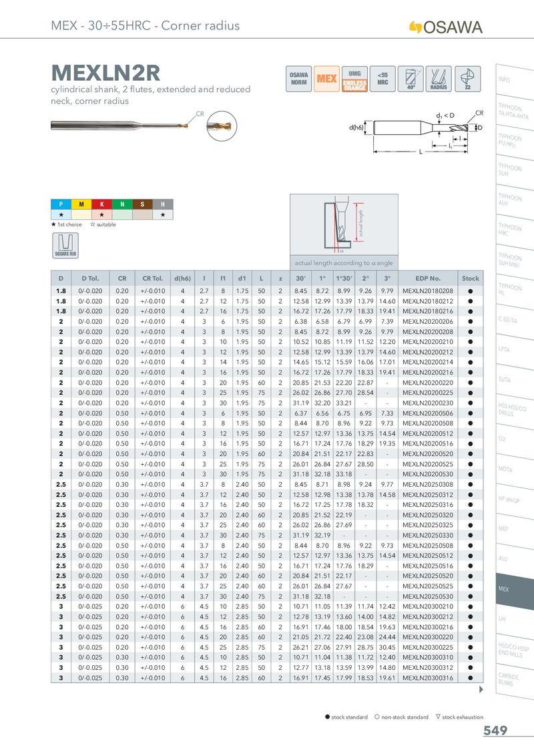The width and height of the screenshot is (534, 756).
Task: Click EDP number MEXLN20300210
Action: [x=427, y=606]
